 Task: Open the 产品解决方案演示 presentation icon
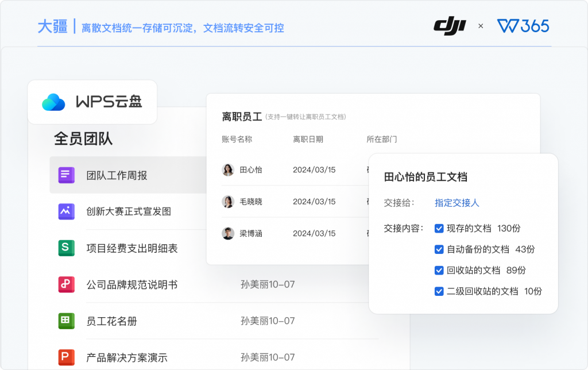coord(66,357)
